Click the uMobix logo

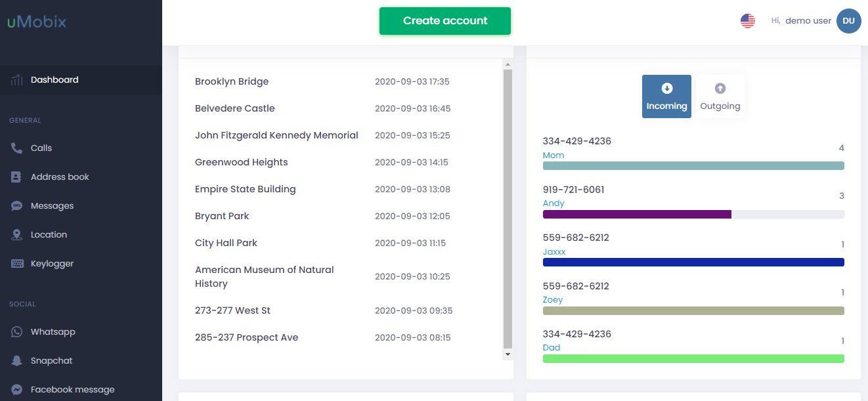pos(37,22)
